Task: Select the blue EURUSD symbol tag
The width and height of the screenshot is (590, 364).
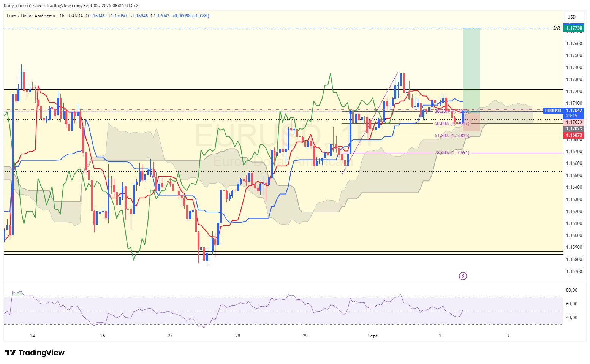Action: (x=553, y=111)
